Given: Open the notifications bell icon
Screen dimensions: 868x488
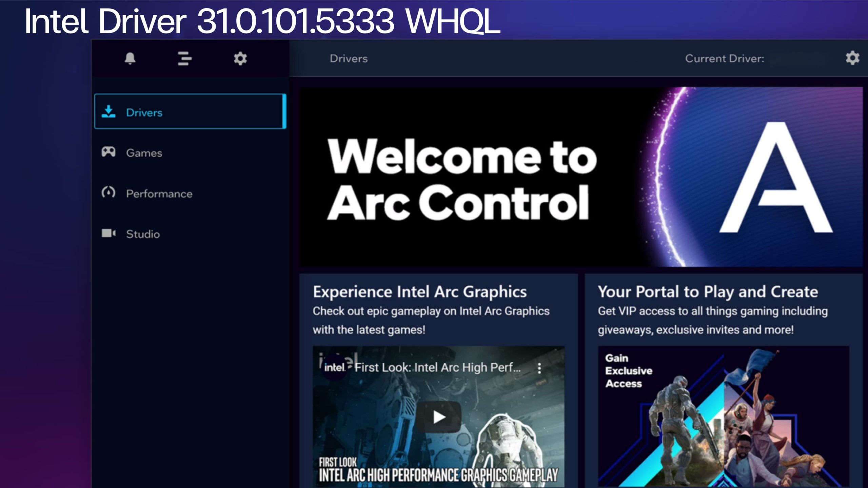Looking at the screenshot, I should click(x=130, y=58).
